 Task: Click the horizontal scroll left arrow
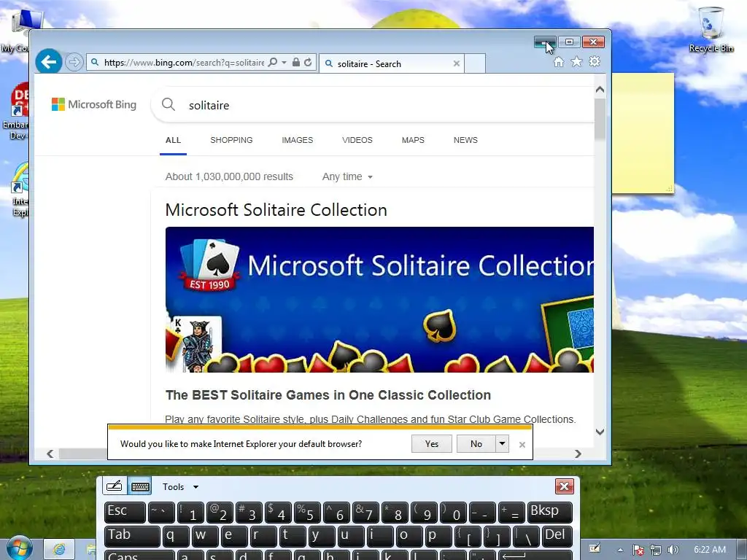pyautogui.click(x=50, y=454)
